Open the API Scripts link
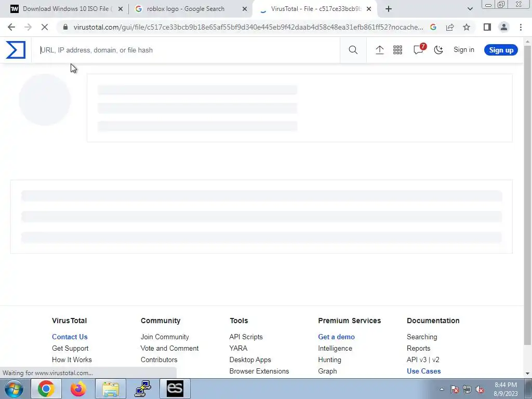This screenshot has width=532, height=399. click(x=246, y=337)
